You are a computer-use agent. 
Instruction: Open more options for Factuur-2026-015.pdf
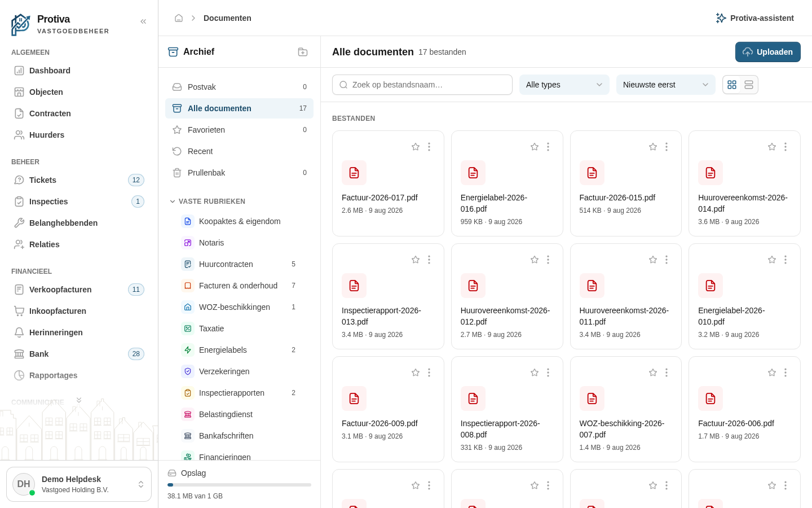(667, 147)
